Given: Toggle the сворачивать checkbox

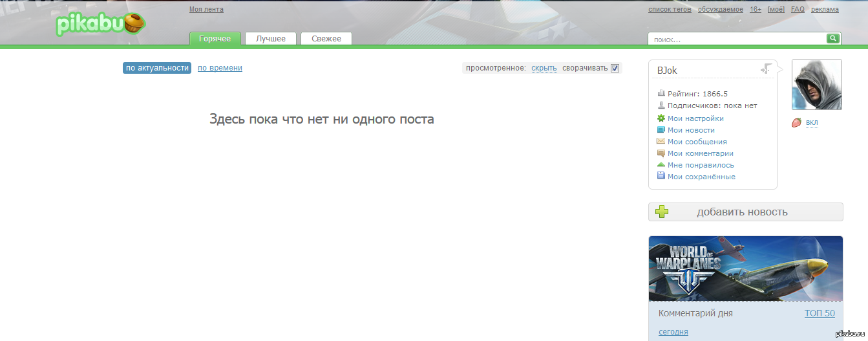Looking at the screenshot, I should (615, 68).
